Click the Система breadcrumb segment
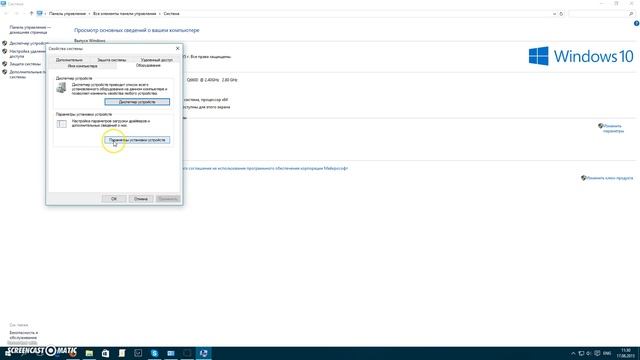 (x=171, y=13)
